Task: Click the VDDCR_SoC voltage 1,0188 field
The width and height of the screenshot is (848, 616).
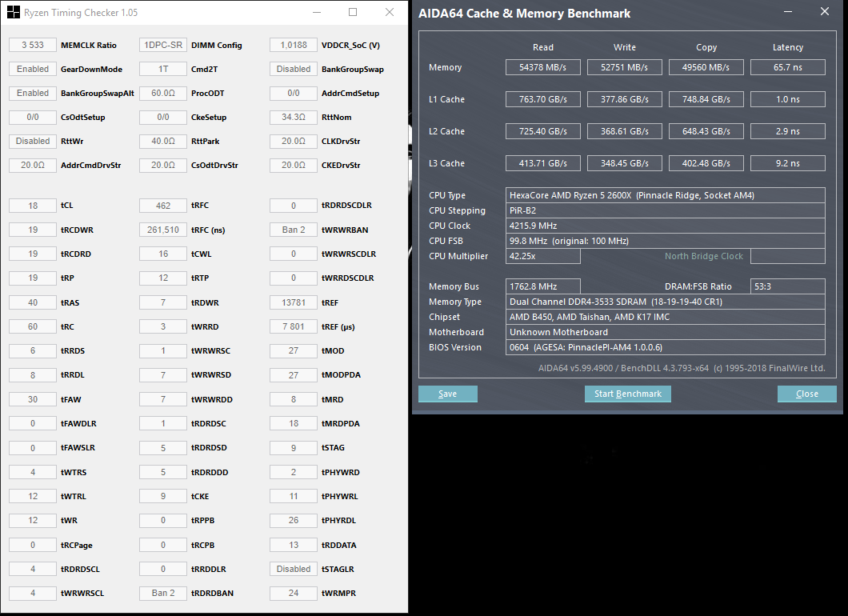Action: tap(293, 45)
